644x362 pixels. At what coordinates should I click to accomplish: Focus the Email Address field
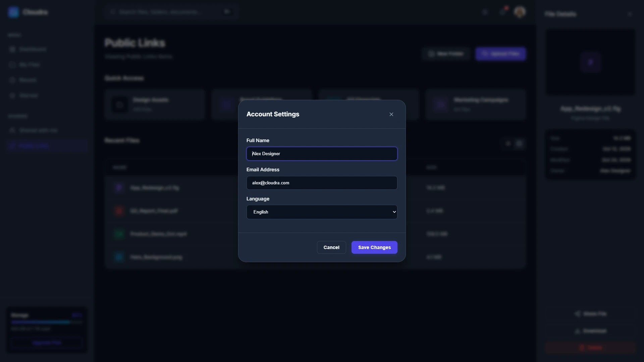pyautogui.click(x=322, y=183)
